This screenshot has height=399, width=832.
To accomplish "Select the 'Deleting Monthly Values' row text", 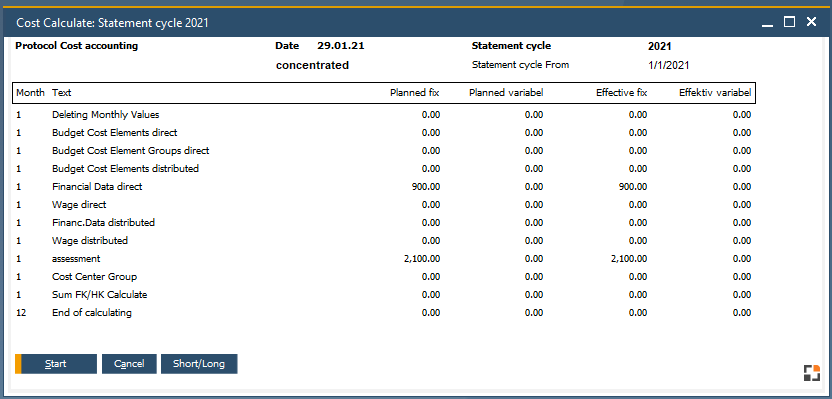I will coord(106,115).
